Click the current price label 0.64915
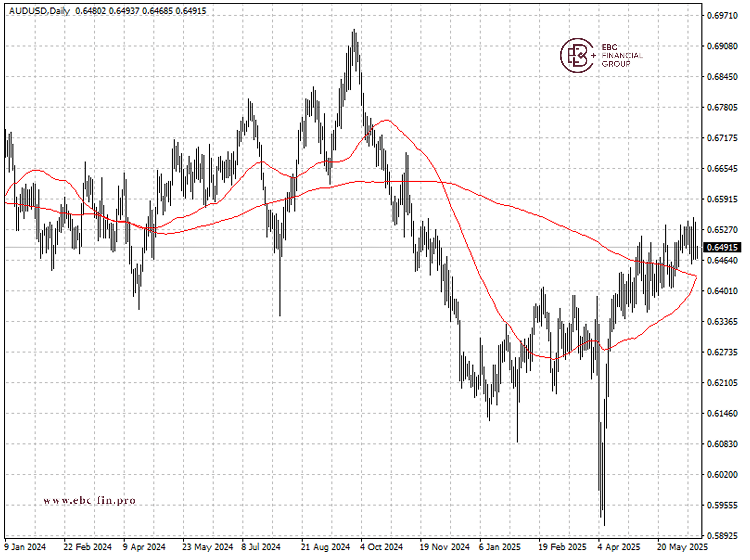Image resolution: width=750 pixels, height=560 pixels. (722, 248)
